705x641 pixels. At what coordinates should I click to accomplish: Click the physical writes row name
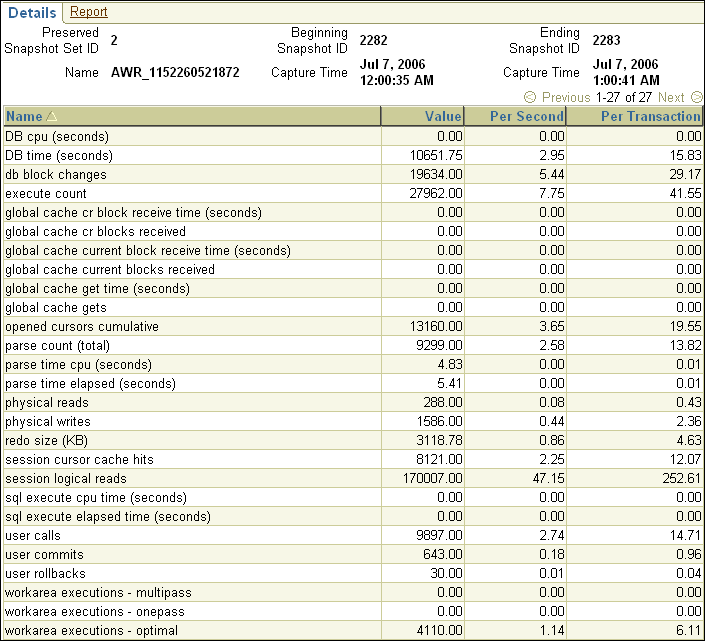click(48, 422)
